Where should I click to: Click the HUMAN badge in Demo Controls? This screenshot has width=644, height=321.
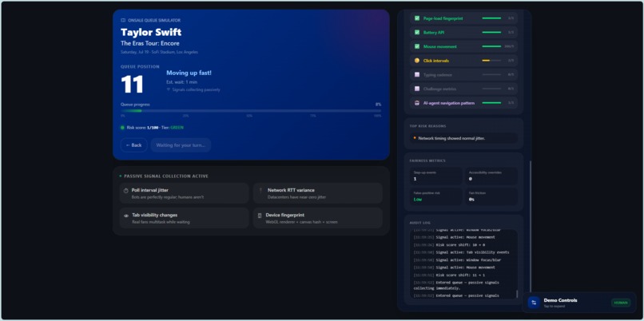click(x=621, y=303)
